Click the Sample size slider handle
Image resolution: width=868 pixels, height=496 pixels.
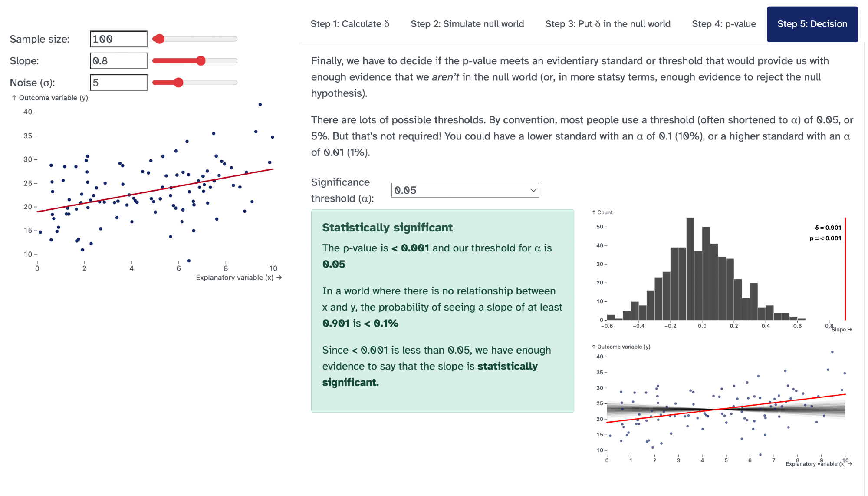(x=159, y=39)
